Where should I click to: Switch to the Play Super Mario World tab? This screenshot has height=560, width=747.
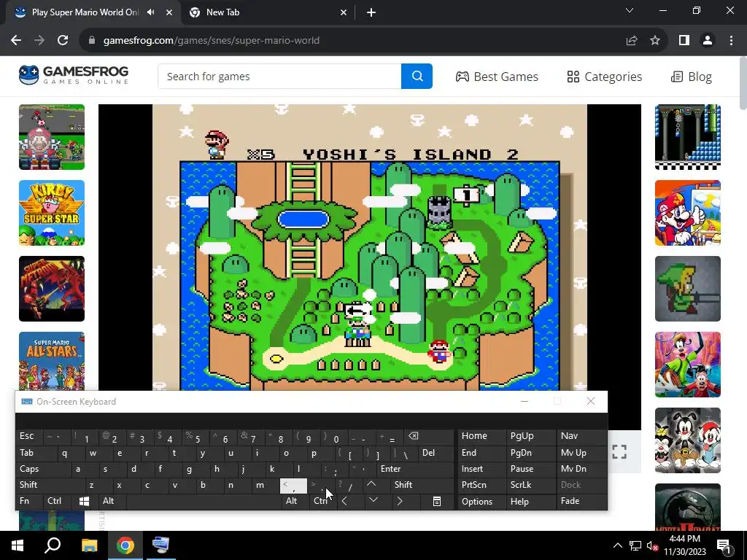(85, 12)
